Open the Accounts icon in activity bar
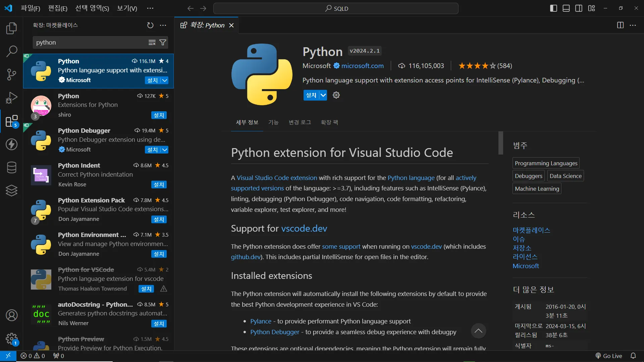Image resolution: width=644 pixels, height=362 pixels. click(11, 315)
